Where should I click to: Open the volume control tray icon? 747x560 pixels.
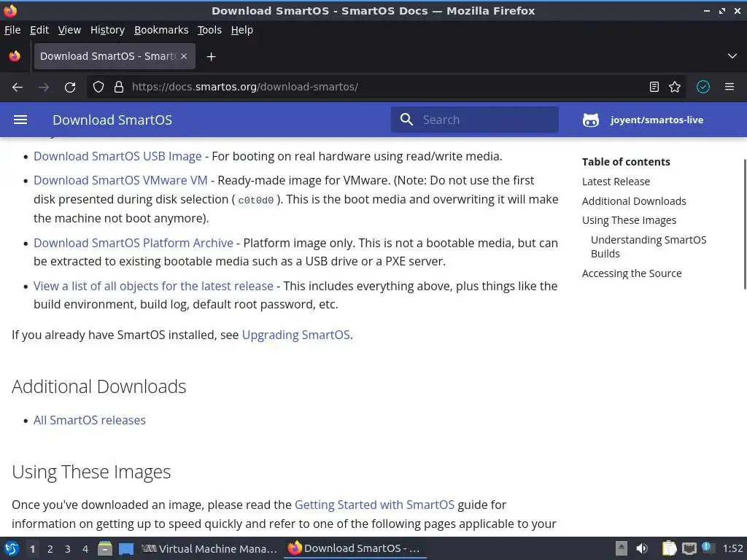click(x=642, y=548)
